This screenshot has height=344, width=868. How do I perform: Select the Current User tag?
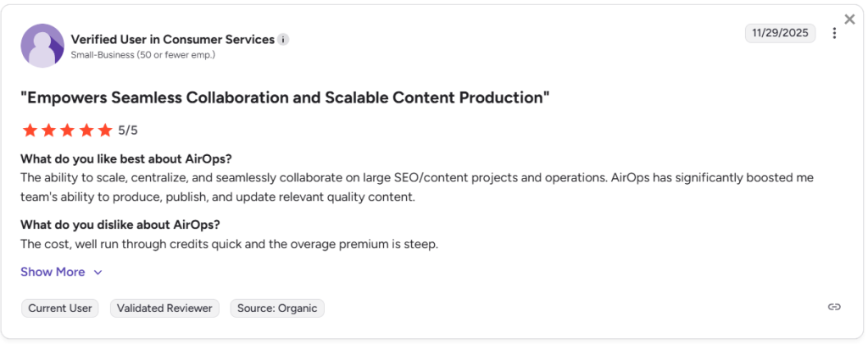pos(60,308)
